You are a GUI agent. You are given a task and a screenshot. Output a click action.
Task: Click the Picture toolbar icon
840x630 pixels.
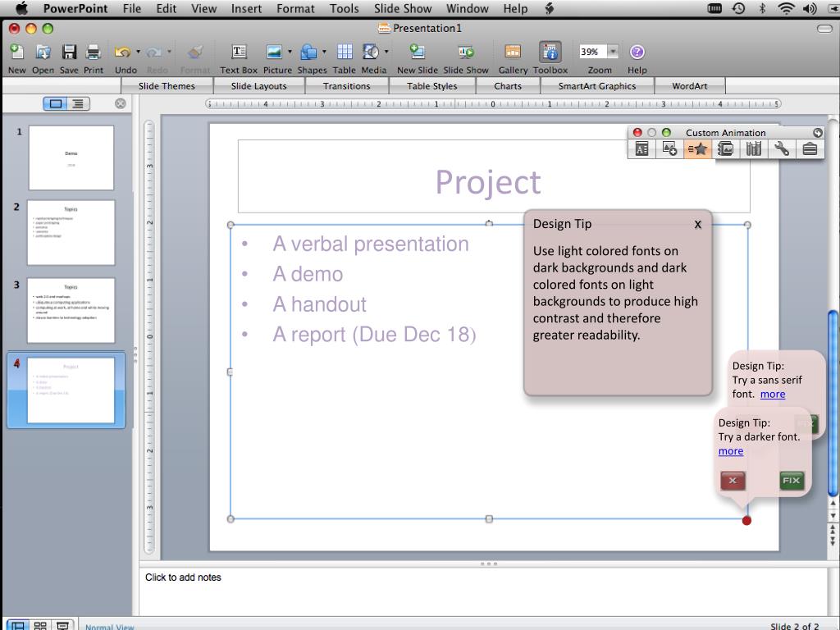[x=274, y=52]
